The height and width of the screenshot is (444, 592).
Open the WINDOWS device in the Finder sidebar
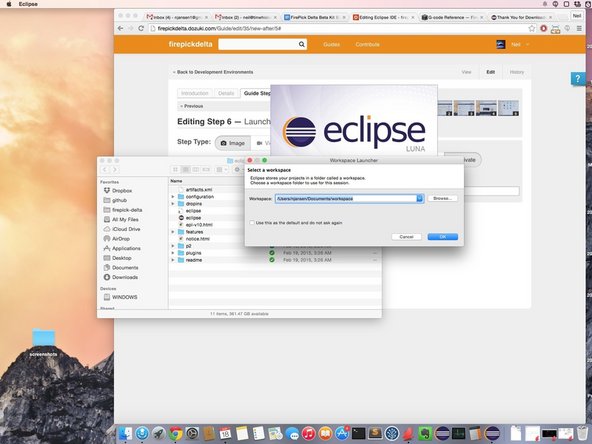click(x=124, y=297)
